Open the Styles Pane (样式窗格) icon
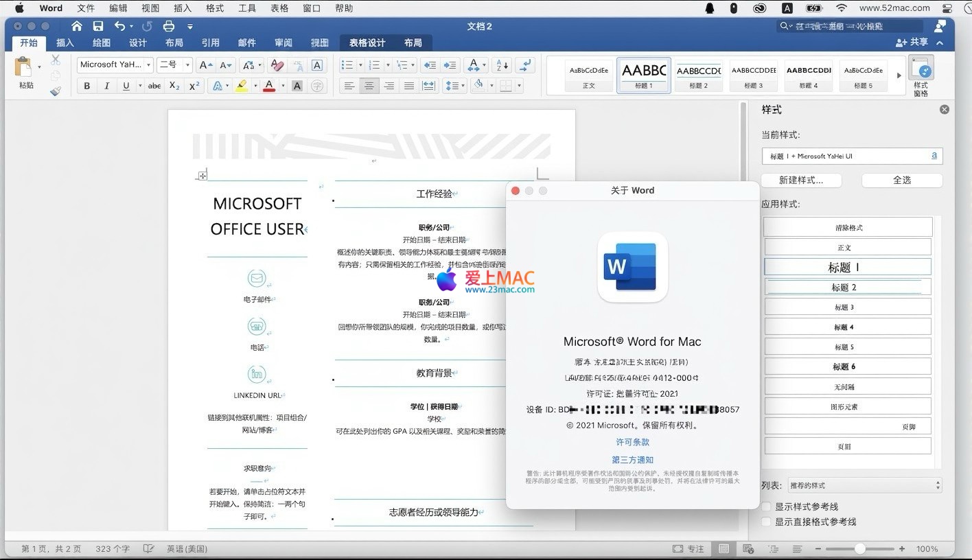 [x=921, y=75]
